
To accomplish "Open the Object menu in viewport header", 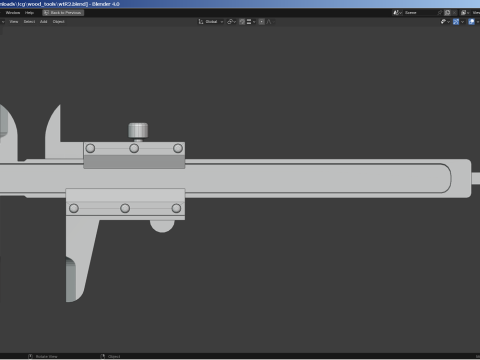I will coord(59,22).
